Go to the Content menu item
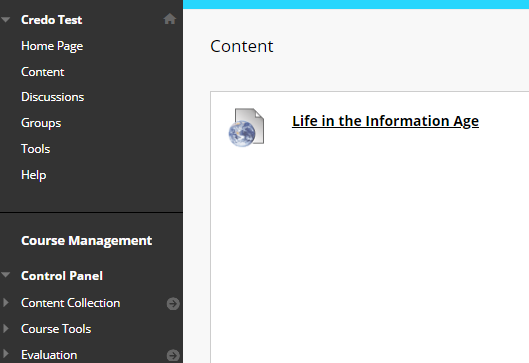The width and height of the screenshot is (529, 363). (x=43, y=72)
